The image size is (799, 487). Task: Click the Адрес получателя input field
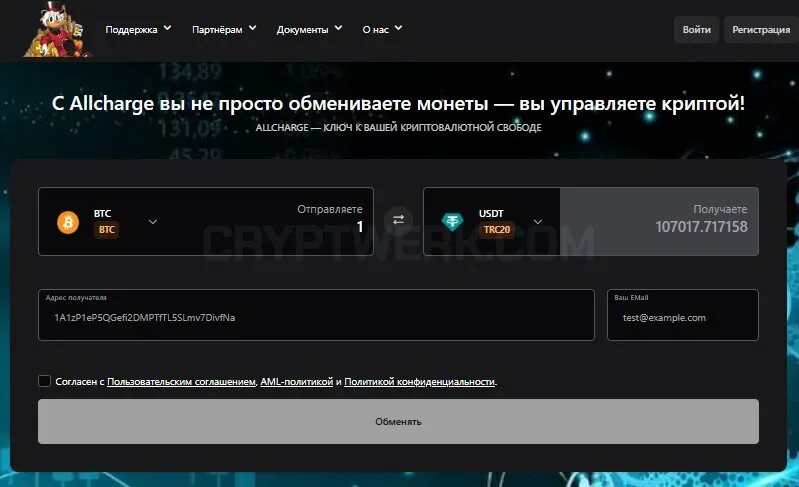point(316,315)
